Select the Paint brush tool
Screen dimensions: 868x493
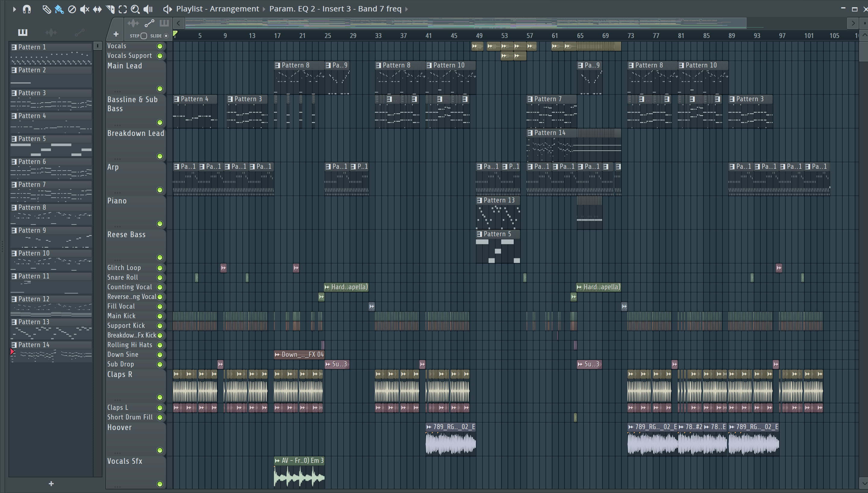[x=59, y=9]
